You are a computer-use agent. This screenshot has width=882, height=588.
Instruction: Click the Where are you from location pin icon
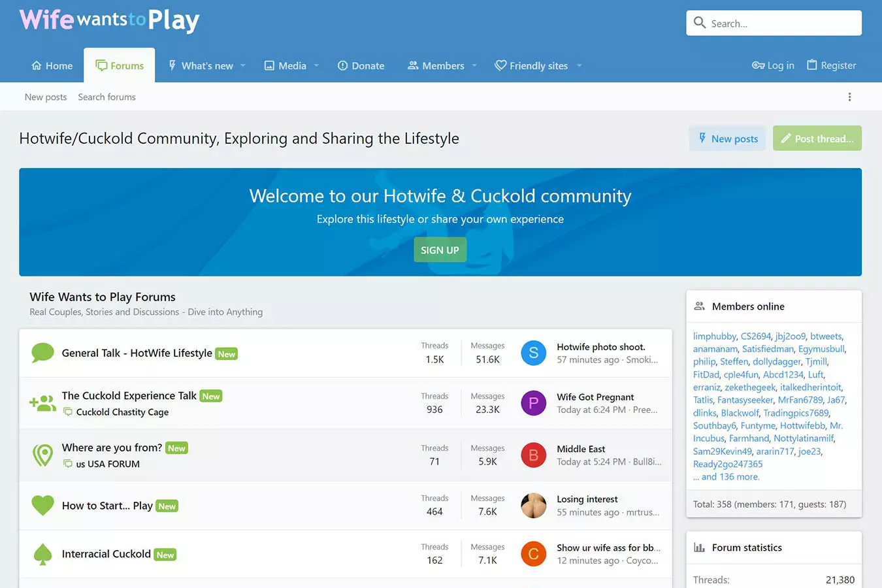tap(42, 455)
